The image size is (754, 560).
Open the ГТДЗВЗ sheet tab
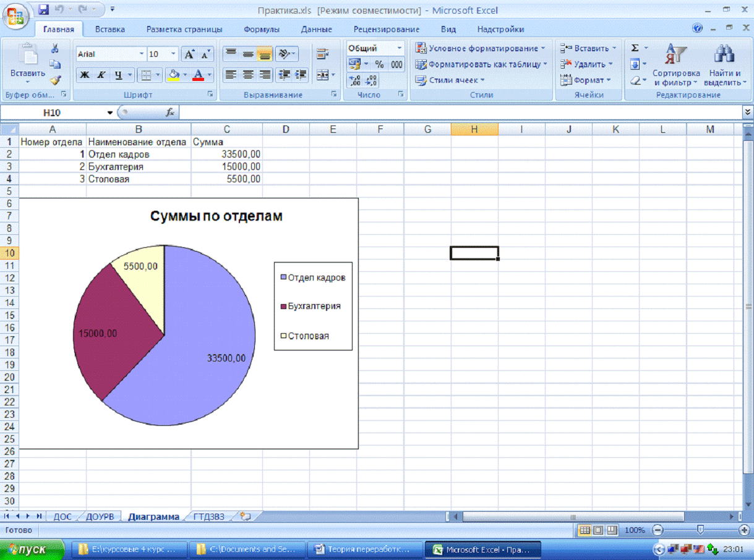pos(208,517)
